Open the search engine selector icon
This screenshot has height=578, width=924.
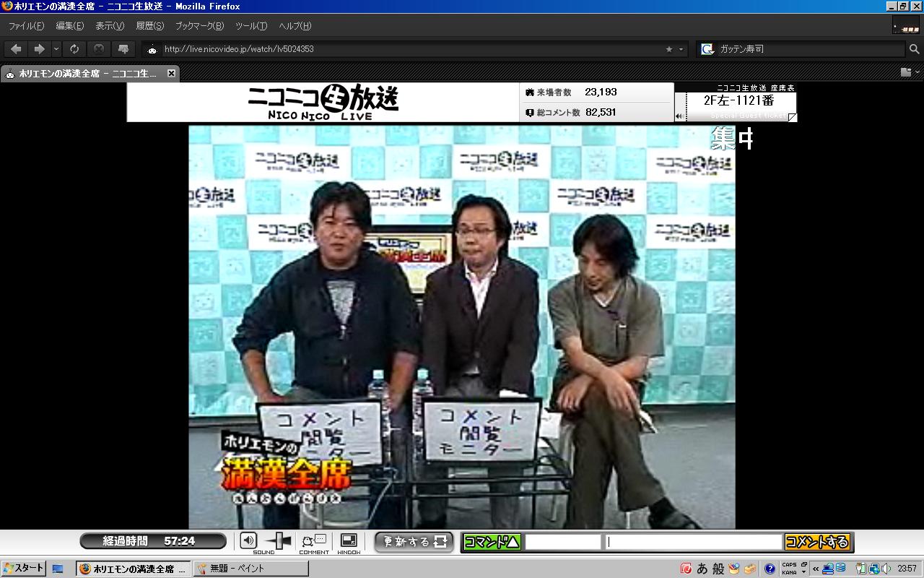(x=708, y=49)
